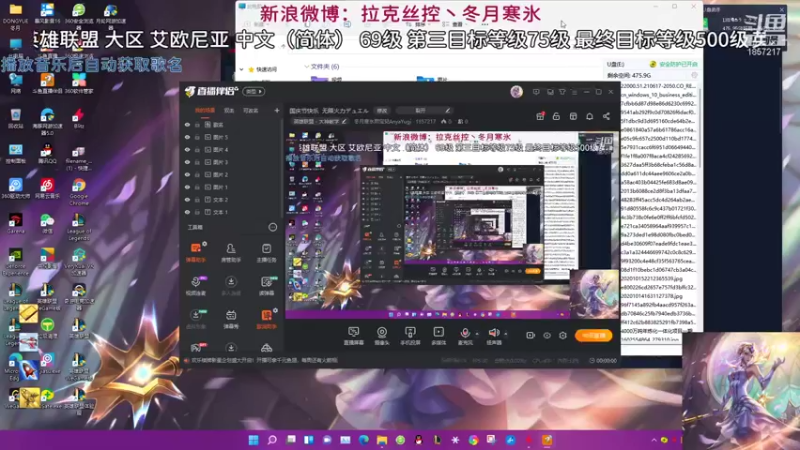Open the user avatar in title bar
Image resolution: width=800 pixels, height=450 pixels.
coord(516,92)
